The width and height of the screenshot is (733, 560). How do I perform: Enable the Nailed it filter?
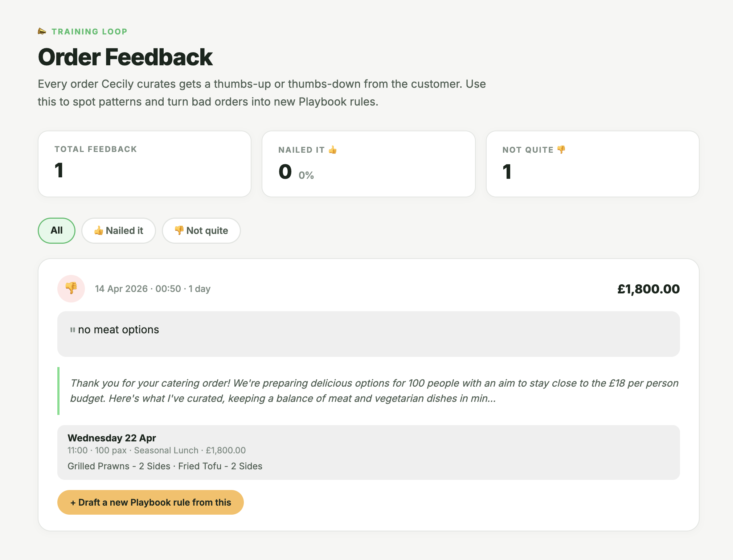(119, 230)
